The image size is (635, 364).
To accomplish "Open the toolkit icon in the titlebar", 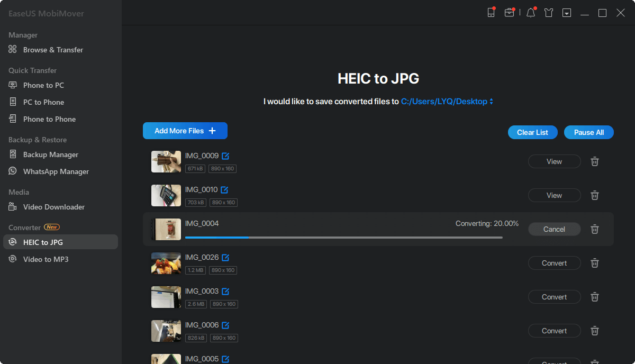I will click(x=510, y=12).
